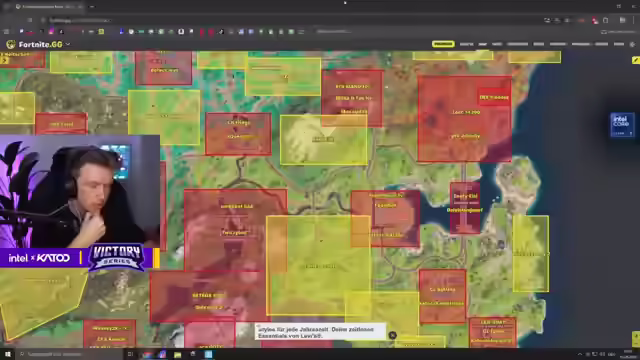This screenshot has width=640, height=360.
Task: Switch to the highlighted blue app in taskbar
Action: pyautogui.click(x=208, y=354)
